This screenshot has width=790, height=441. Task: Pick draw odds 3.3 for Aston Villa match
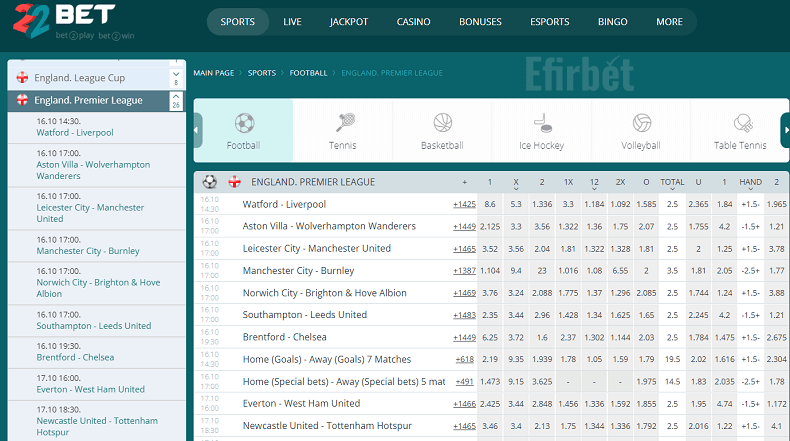(516, 226)
